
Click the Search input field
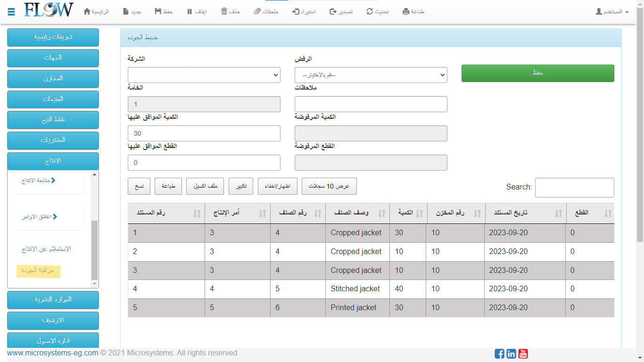point(574,188)
